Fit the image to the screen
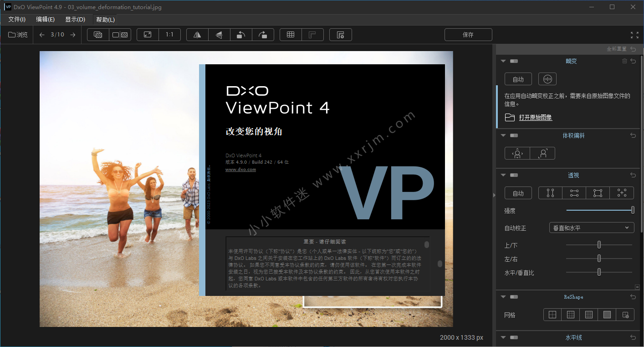This screenshot has height=347, width=644. point(148,35)
